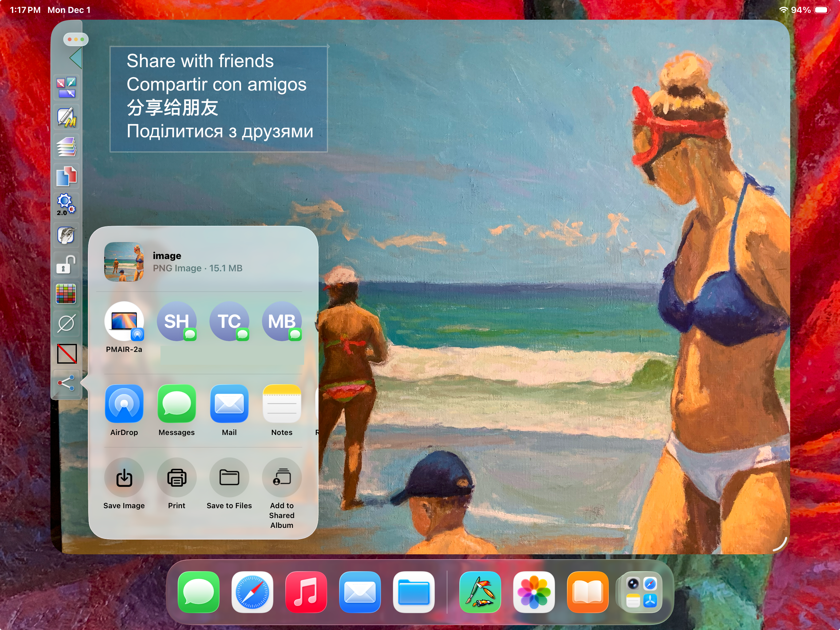Select the no-fill red slash square

point(67,354)
